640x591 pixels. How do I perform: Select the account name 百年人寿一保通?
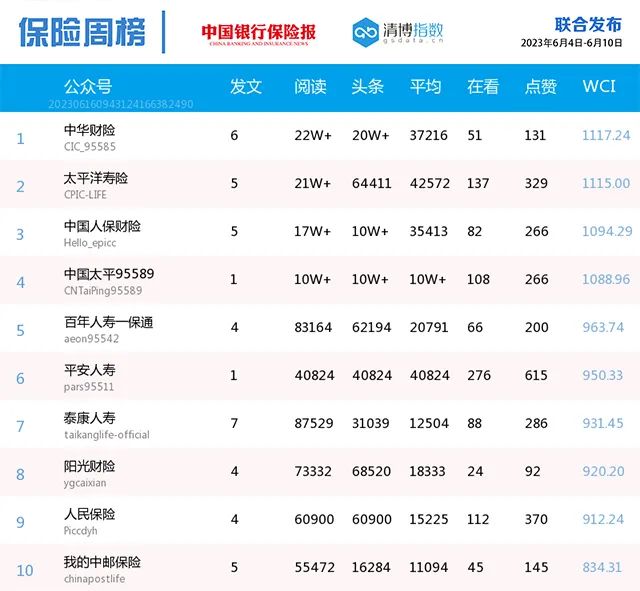tap(109, 322)
